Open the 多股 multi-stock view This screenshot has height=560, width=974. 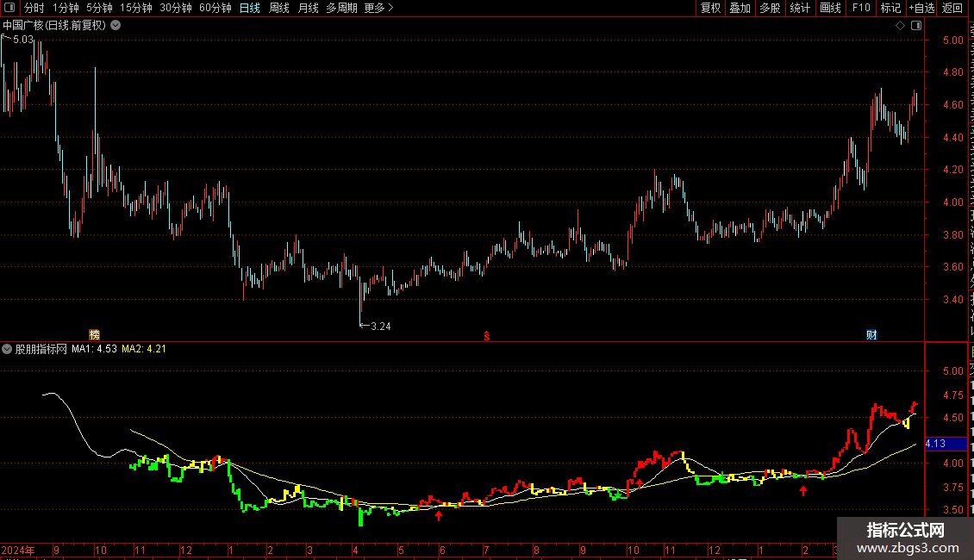point(770,8)
